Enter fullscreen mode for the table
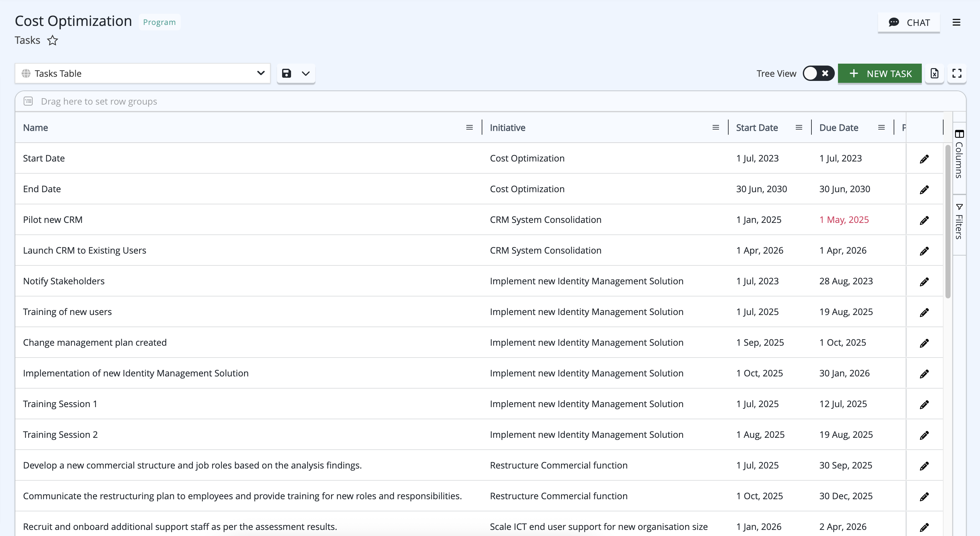 tap(957, 74)
